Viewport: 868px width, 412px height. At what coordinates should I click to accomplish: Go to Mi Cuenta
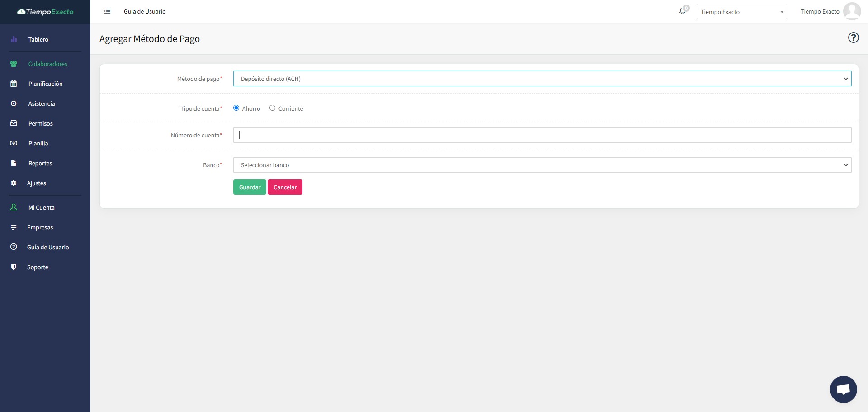click(42, 207)
